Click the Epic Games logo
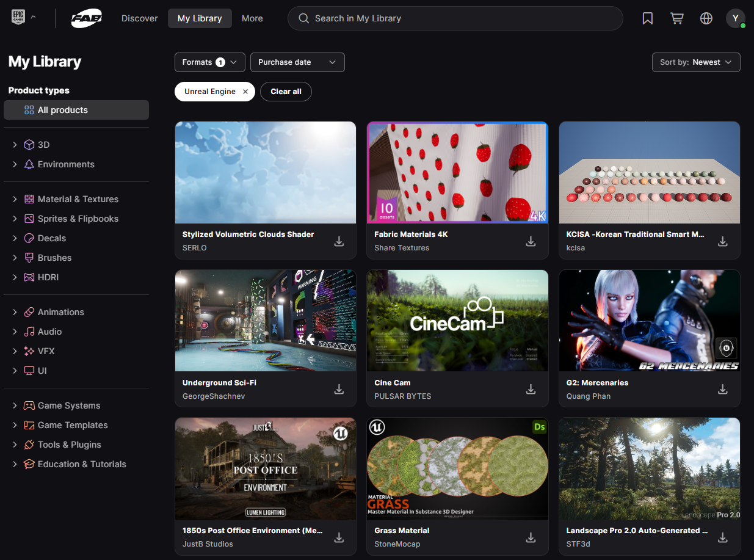The width and height of the screenshot is (754, 560). coord(18,18)
